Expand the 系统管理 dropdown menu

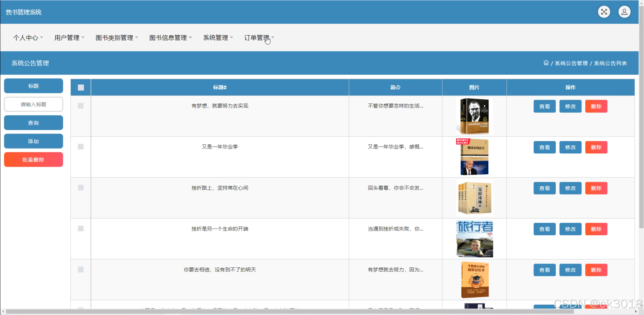tap(218, 38)
